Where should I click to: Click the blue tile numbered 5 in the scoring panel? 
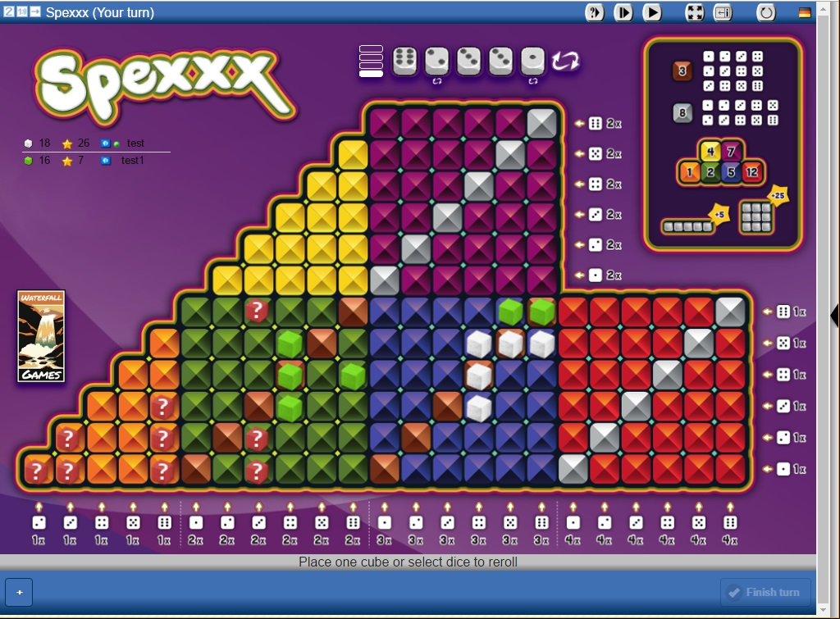731,172
